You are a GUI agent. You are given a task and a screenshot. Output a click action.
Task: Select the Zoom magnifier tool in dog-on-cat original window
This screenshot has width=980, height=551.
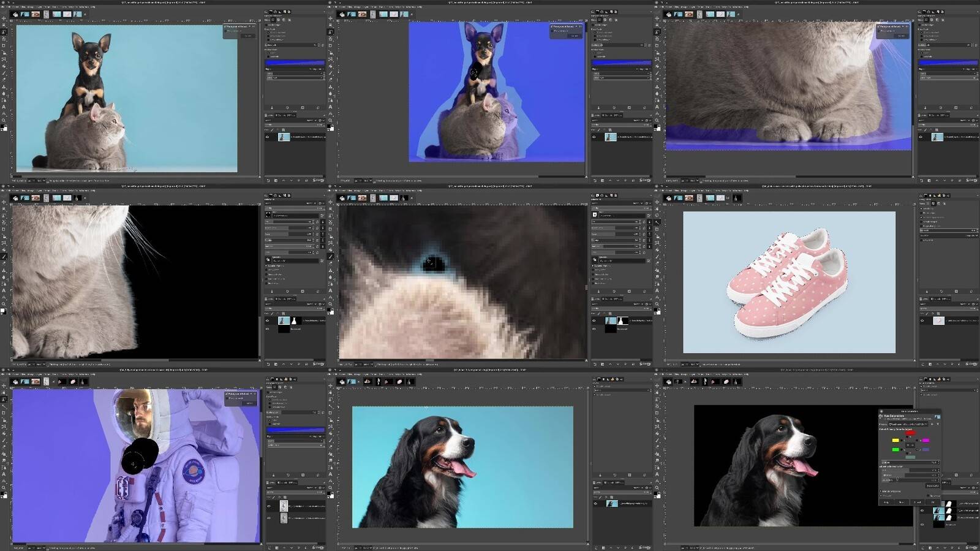[4, 120]
